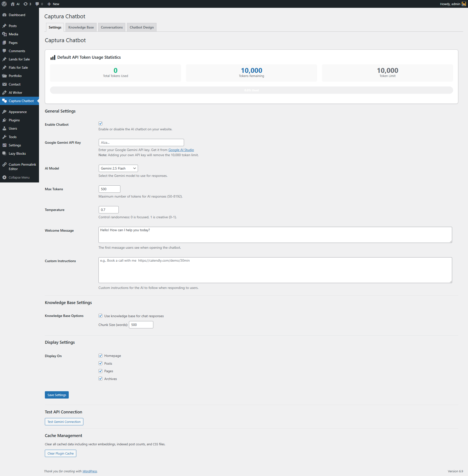Click the token usage progress bar
Viewport: 468px width, 476px height.
click(x=251, y=90)
